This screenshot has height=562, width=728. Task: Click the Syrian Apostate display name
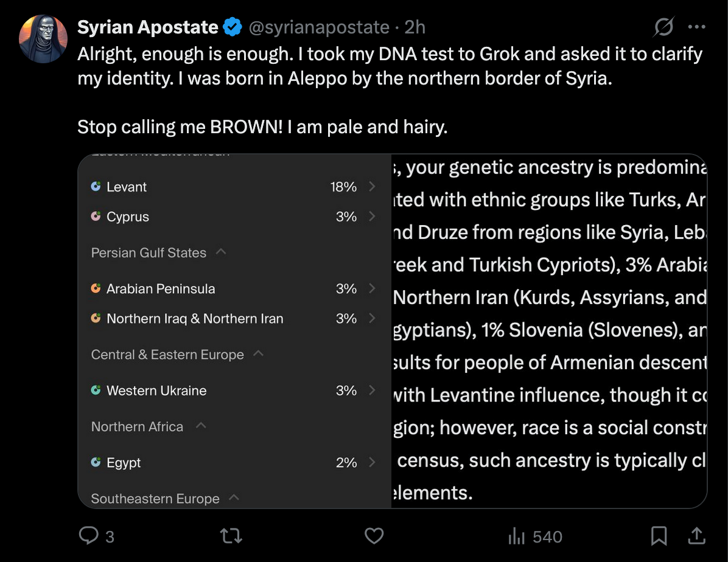(x=147, y=27)
